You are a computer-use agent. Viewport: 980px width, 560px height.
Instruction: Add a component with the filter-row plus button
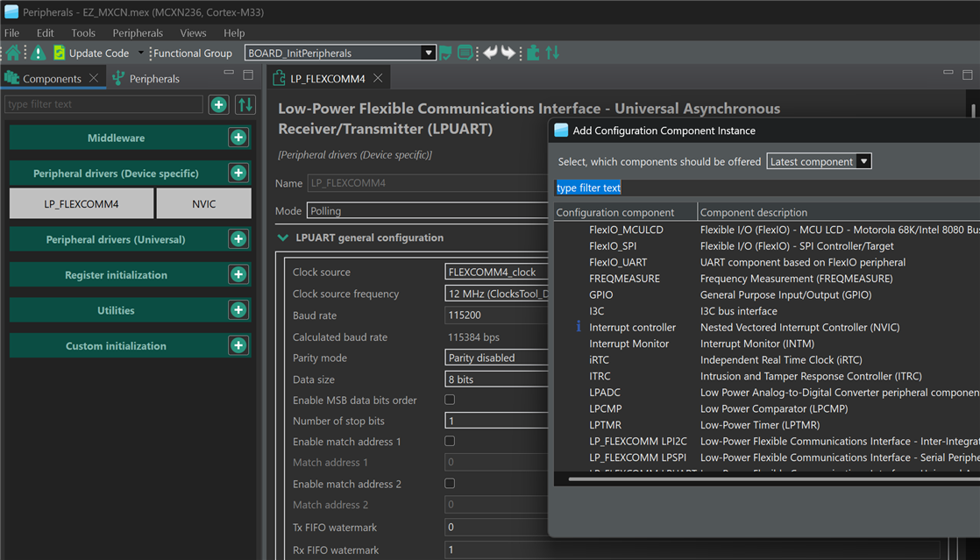click(219, 104)
